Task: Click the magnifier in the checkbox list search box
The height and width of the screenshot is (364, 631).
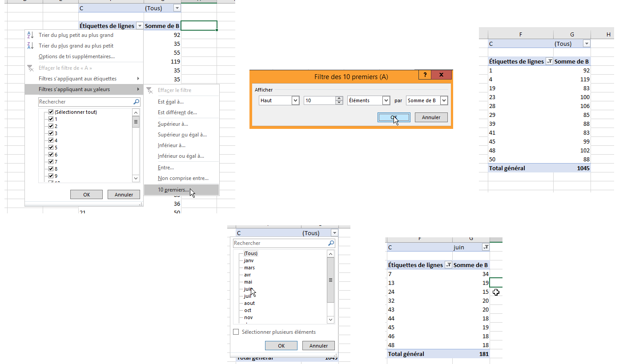Action: tap(136, 102)
